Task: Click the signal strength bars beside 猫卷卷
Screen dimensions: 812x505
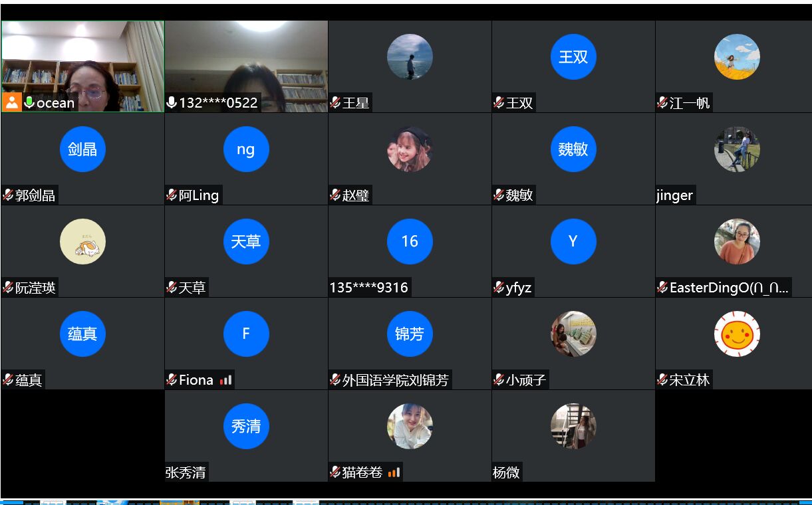Action: point(394,472)
